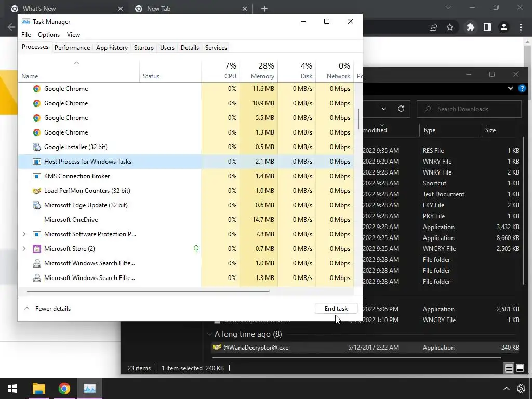Show hidden system tray icons
The image size is (532, 399).
(x=506, y=389)
